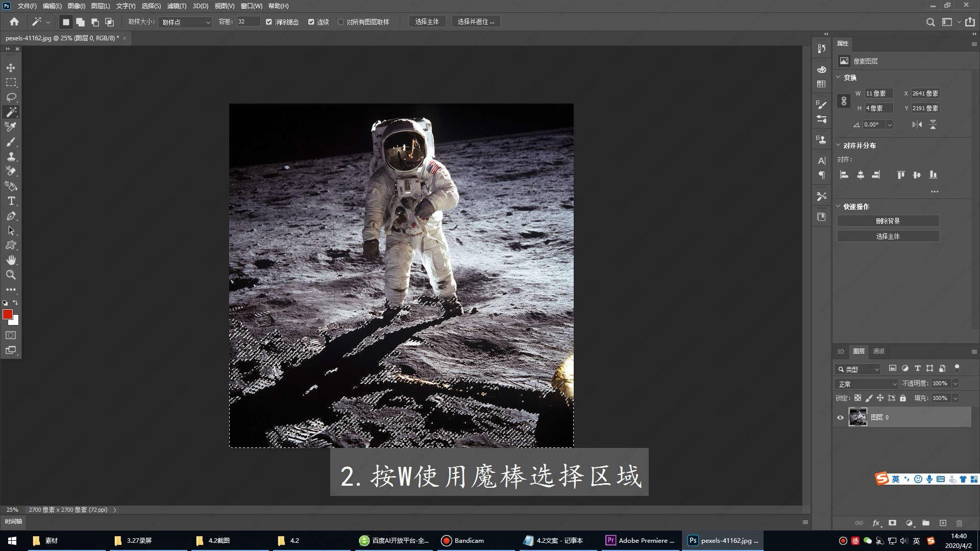Align left edges in Properties panel

pos(844,175)
